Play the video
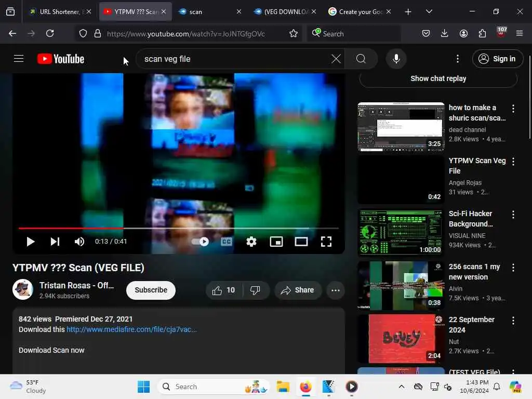This screenshot has height=399, width=532. pyautogui.click(x=31, y=242)
